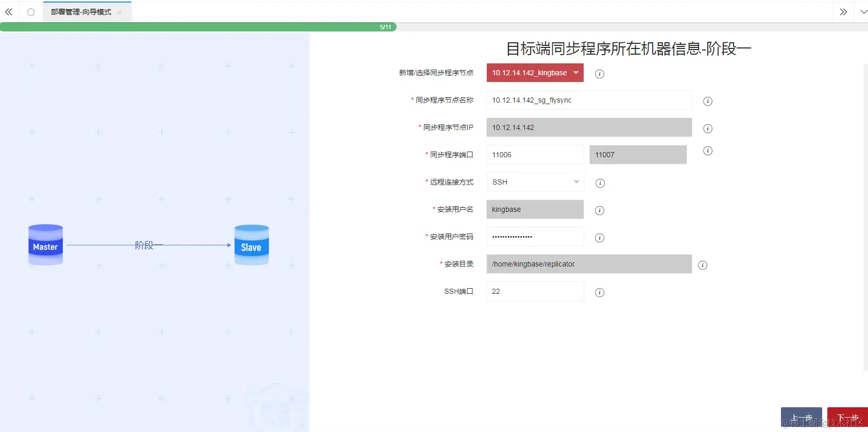Edit the 同步程序端口 value 11006

(x=535, y=155)
